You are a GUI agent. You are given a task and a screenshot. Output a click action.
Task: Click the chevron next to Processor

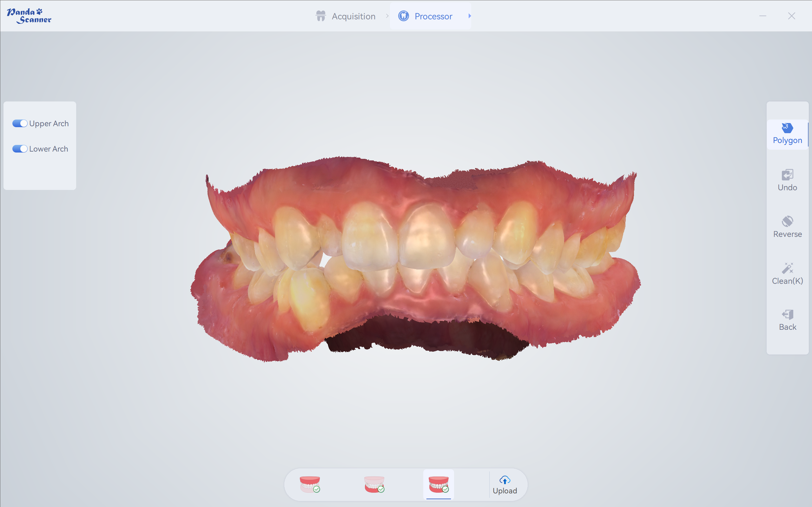pos(469,16)
